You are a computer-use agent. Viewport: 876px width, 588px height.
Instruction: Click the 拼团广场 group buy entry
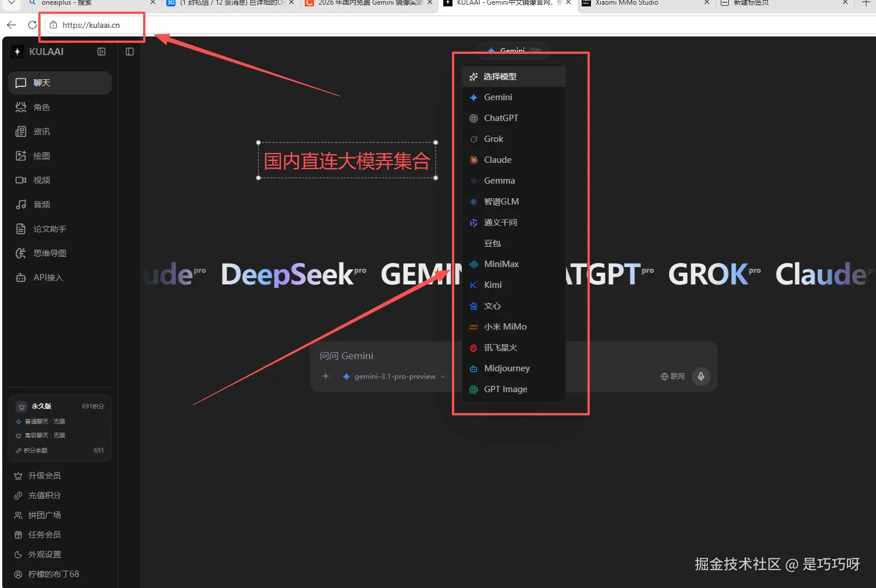pos(44,514)
